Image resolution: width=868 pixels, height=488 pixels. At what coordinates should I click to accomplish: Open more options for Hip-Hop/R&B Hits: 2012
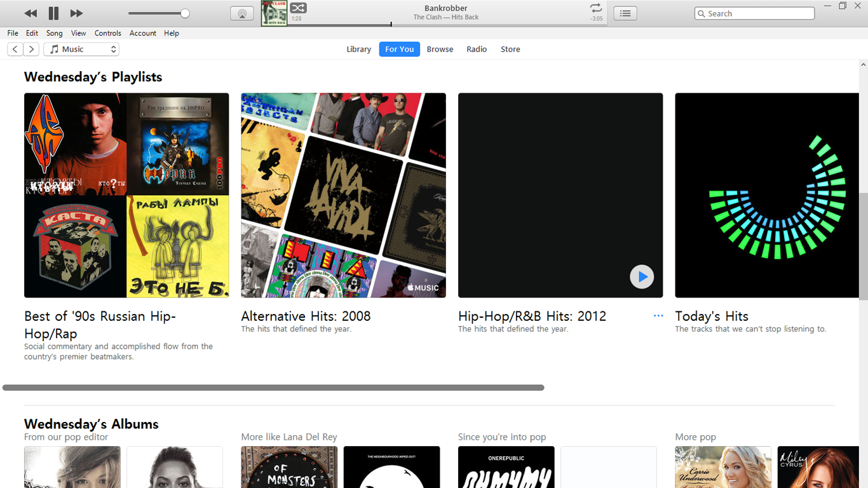tap(658, 316)
